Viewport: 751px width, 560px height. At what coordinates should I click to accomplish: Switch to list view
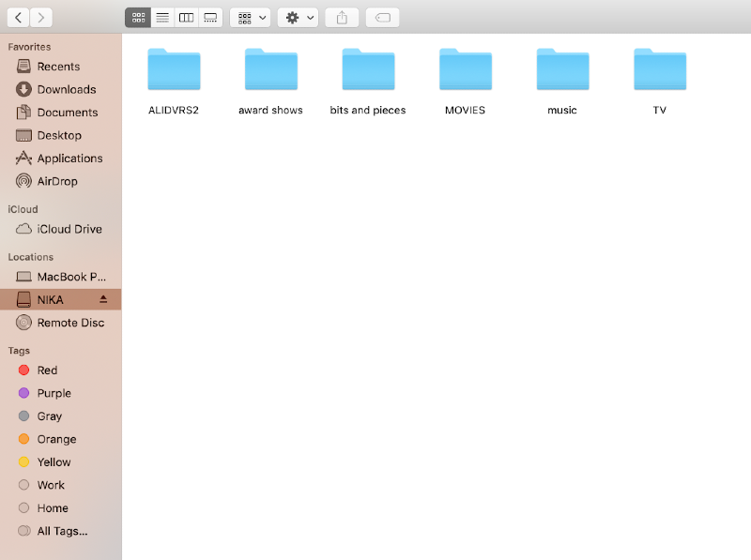tap(162, 18)
